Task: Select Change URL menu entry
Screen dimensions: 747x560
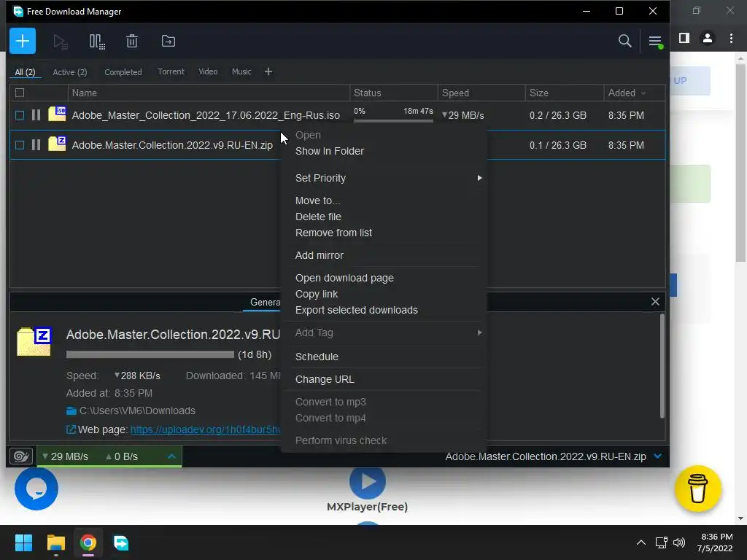Action: 325,379
